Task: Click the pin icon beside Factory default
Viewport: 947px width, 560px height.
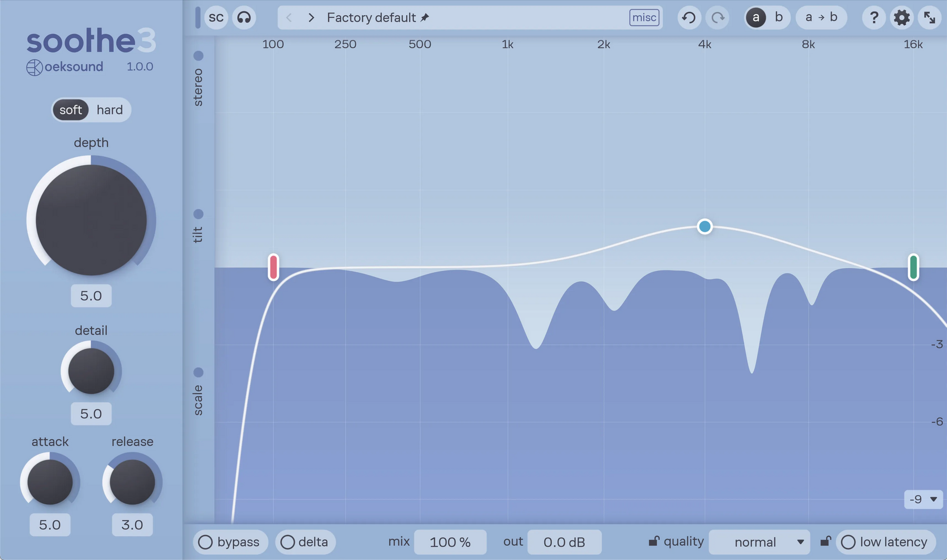Action: coord(425,17)
